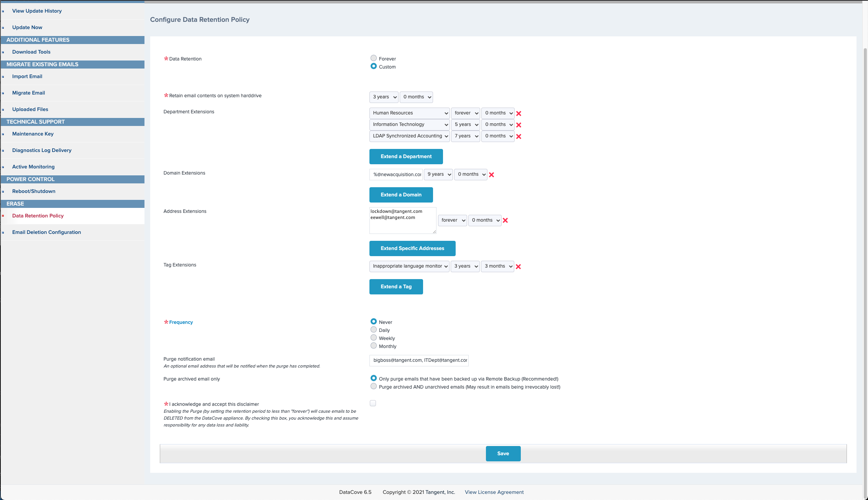868x500 pixels.
Task: Remove the LDAP Synchronized Accounting extension
Action: pos(519,136)
